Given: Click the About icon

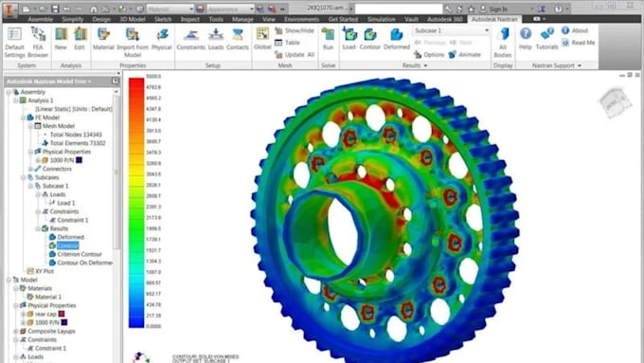Looking at the screenshot, I should [x=565, y=30].
